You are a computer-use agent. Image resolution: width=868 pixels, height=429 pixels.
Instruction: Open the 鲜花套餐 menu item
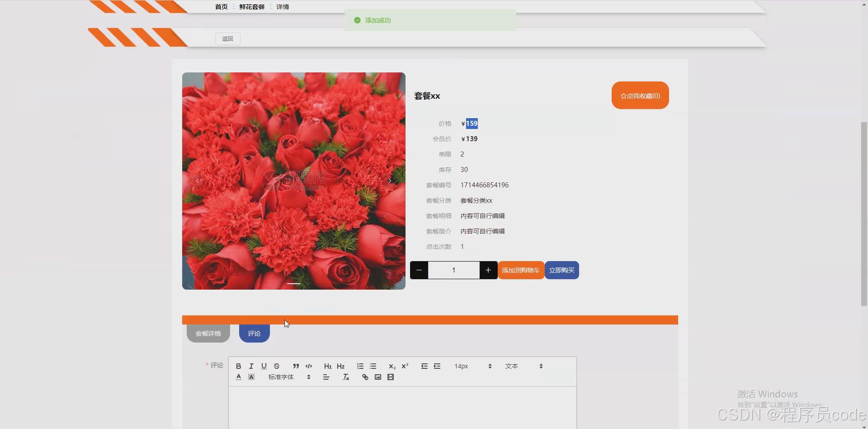coord(251,7)
